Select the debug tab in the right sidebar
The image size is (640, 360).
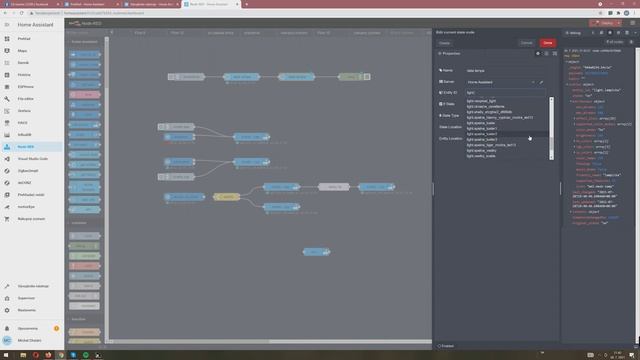573,33
